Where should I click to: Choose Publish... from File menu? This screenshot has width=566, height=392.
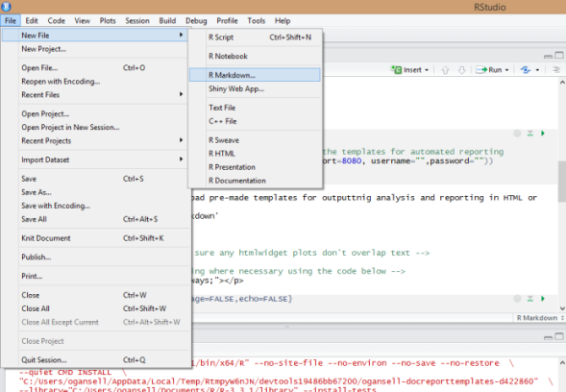coord(94,257)
